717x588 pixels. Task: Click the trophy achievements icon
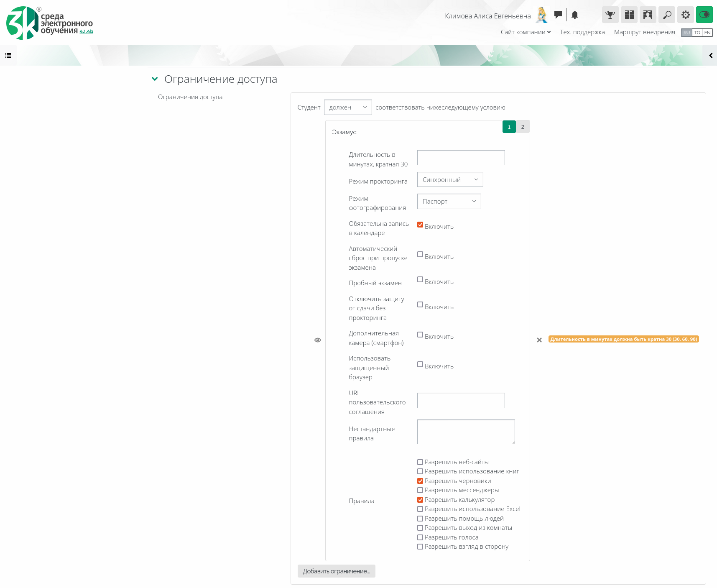pyautogui.click(x=610, y=15)
